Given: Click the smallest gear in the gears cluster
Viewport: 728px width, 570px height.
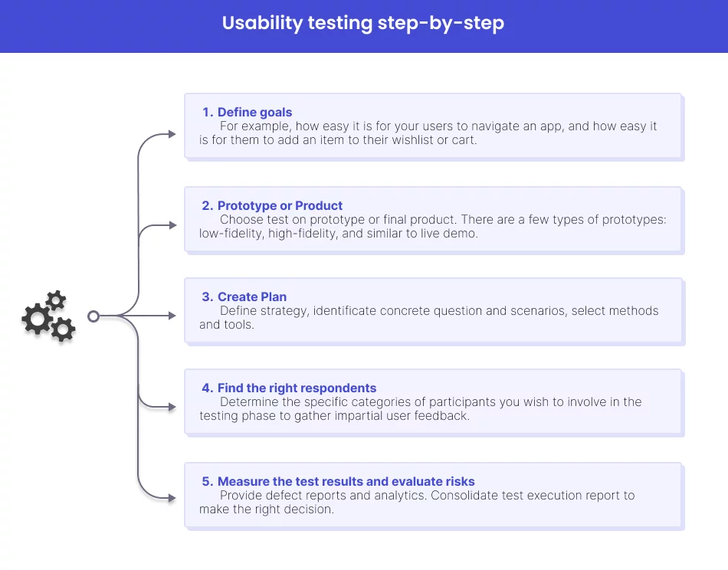Looking at the screenshot, I should click(x=56, y=300).
